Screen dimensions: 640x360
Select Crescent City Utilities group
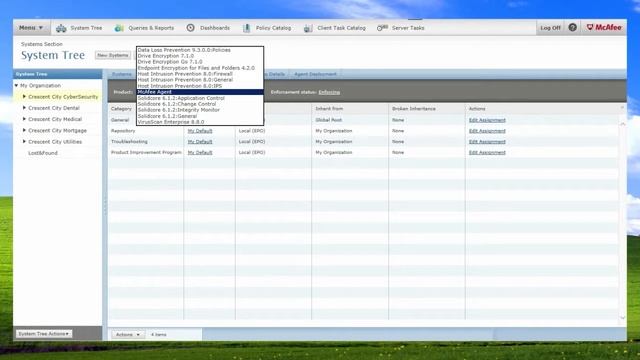tap(55, 142)
